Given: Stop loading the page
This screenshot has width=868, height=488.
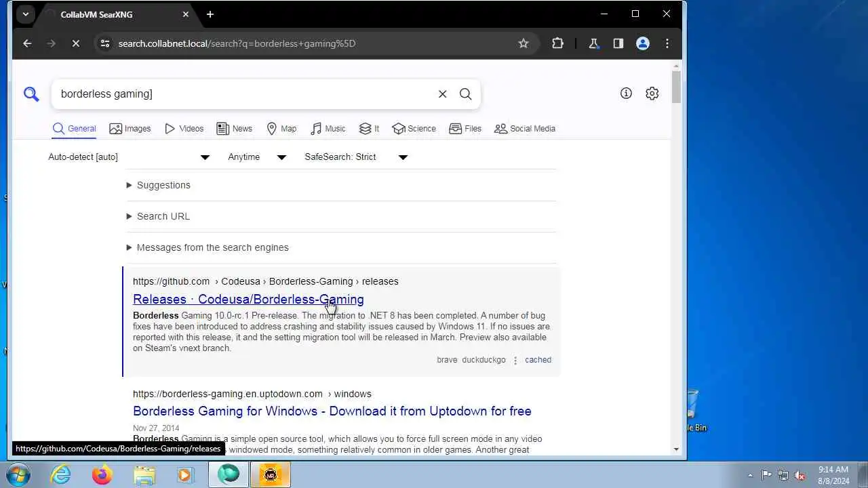Looking at the screenshot, I should tap(75, 43).
